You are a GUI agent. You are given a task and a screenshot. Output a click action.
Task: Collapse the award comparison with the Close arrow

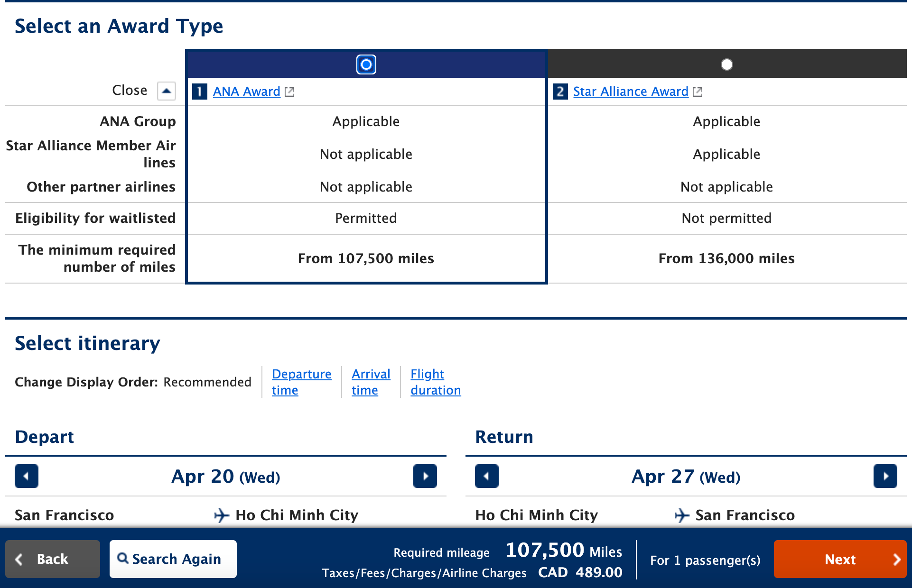click(166, 90)
